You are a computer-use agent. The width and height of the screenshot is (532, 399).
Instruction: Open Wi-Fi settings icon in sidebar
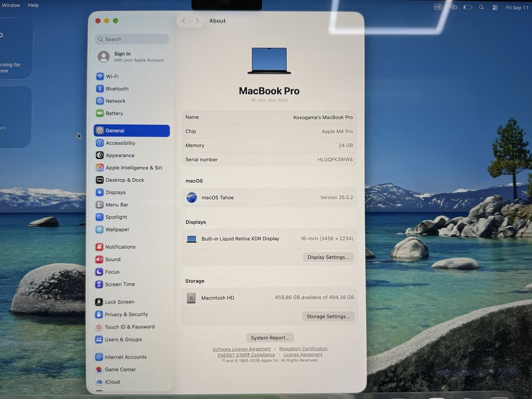point(100,76)
